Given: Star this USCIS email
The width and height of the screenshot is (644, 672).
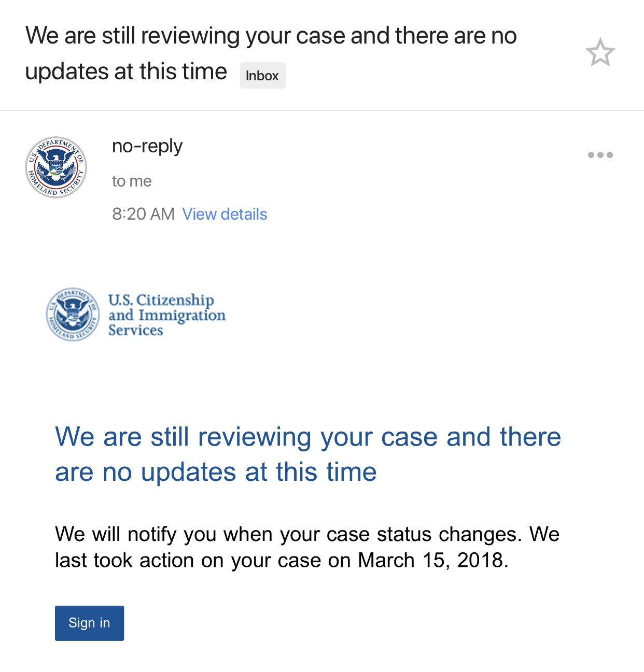Looking at the screenshot, I should pos(600,52).
